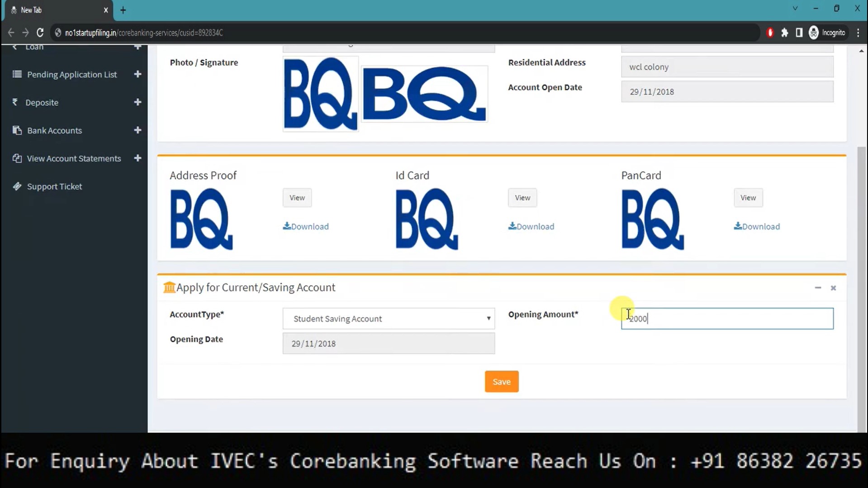View the Address Proof document
The image size is (868, 488).
pyautogui.click(x=297, y=198)
